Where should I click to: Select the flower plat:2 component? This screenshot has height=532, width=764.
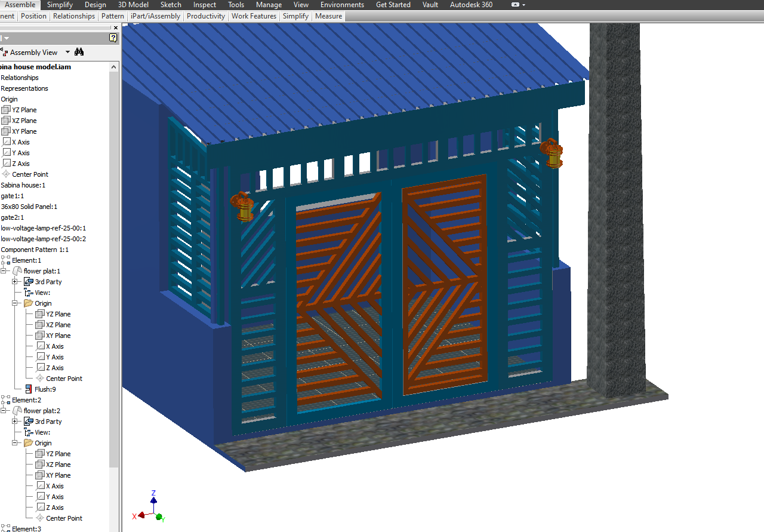36,411
